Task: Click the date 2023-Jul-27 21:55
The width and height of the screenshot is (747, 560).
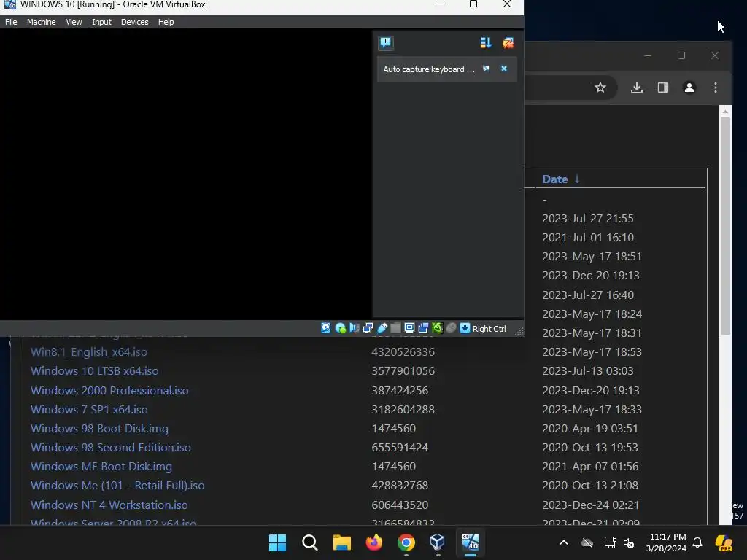Action: click(x=588, y=219)
